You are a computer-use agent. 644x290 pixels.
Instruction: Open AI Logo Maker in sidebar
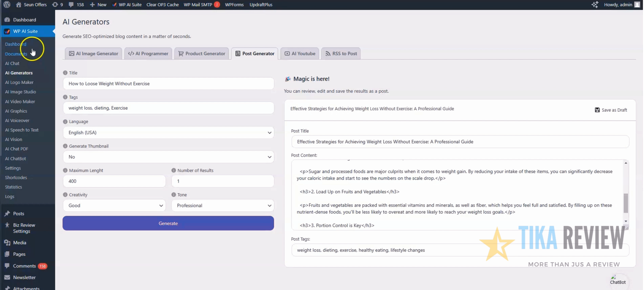(19, 82)
